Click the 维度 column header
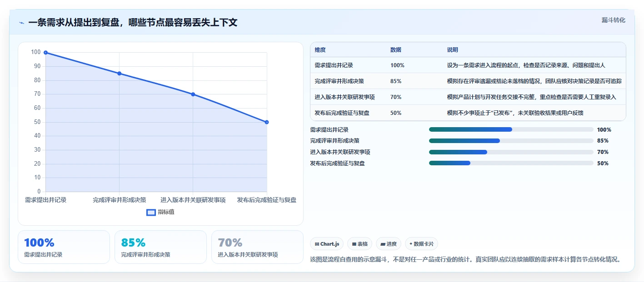644x282 pixels. [320, 50]
